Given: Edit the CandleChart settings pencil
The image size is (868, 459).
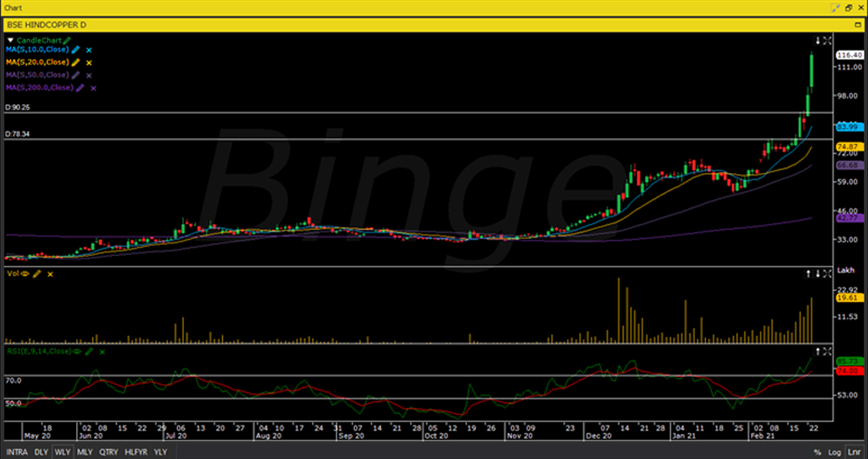Looking at the screenshot, I should (x=67, y=40).
